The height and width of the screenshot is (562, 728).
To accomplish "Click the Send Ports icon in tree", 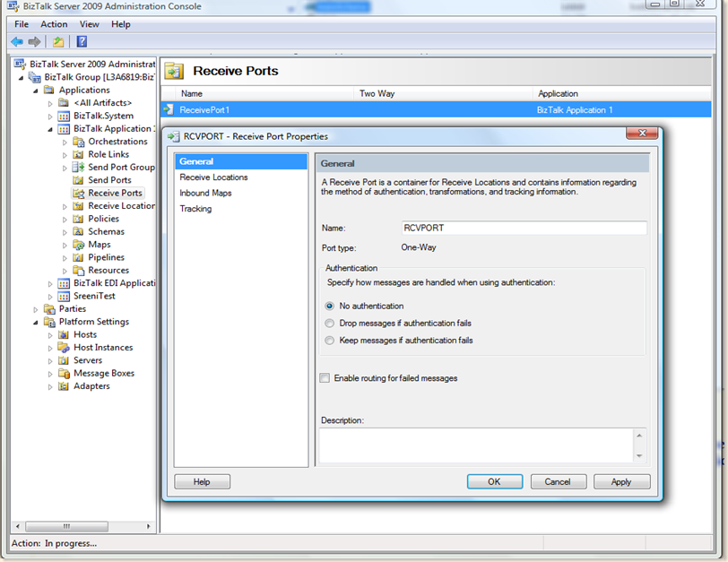I will click(79, 180).
